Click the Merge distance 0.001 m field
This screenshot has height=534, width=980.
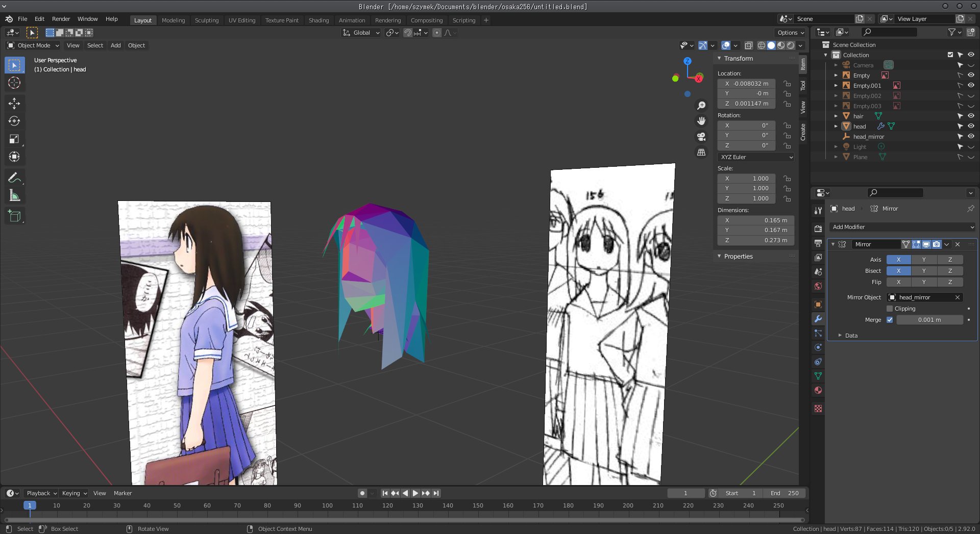pos(929,320)
